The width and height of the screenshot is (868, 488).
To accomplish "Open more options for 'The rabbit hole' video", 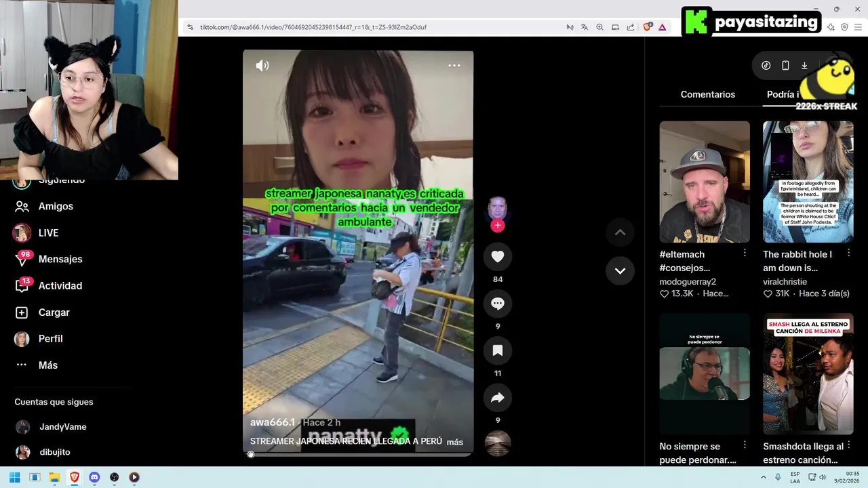I will (848, 253).
